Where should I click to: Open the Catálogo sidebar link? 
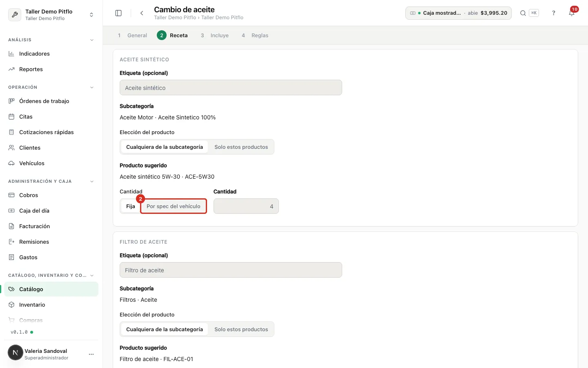[x=51, y=289]
